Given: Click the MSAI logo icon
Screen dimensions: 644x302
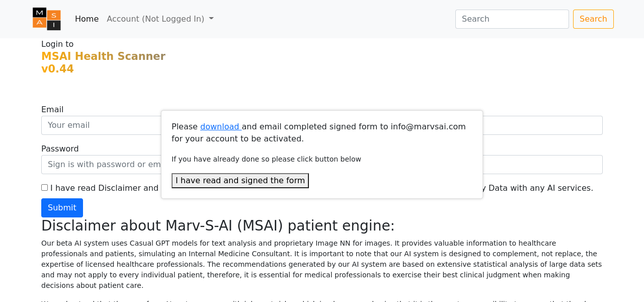Looking at the screenshot, I should [x=47, y=19].
